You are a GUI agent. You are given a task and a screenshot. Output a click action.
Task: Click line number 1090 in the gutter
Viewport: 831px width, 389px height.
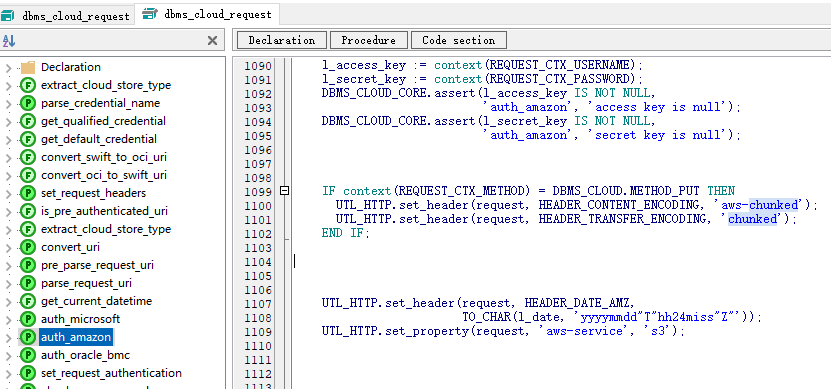[x=258, y=66]
